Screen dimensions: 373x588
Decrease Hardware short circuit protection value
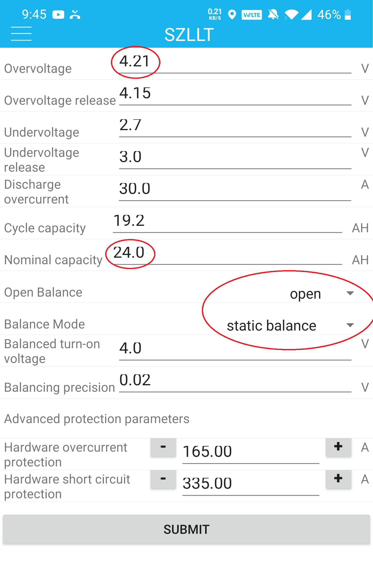pos(163,479)
